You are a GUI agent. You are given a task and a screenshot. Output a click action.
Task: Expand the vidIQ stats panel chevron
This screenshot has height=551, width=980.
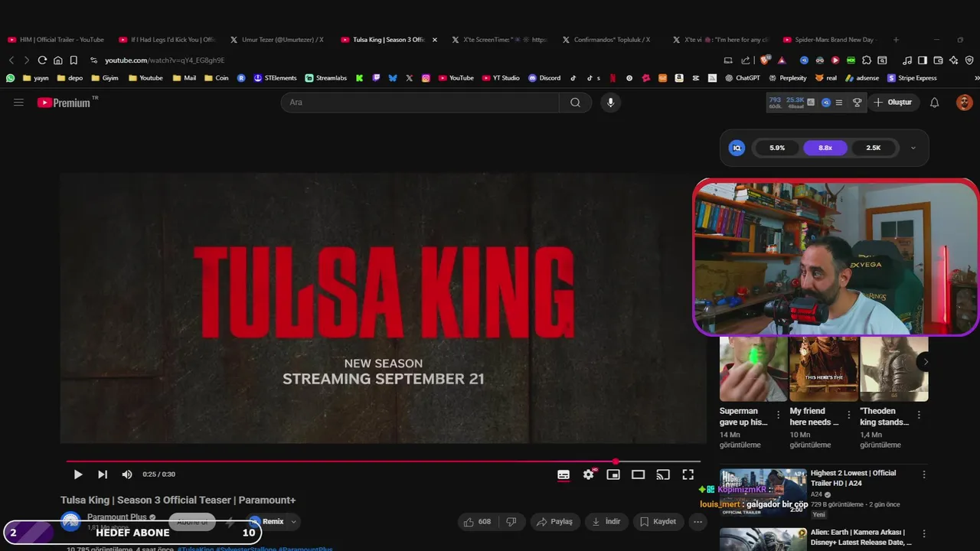click(913, 148)
